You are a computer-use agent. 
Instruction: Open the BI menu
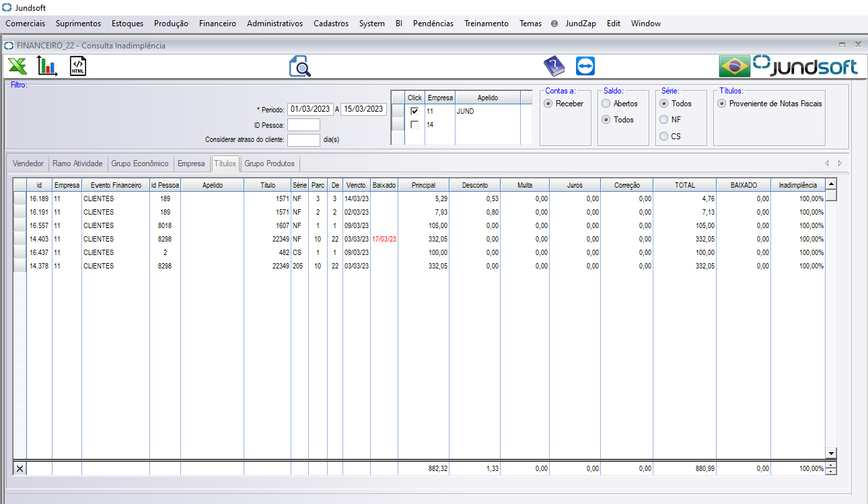point(399,24)
